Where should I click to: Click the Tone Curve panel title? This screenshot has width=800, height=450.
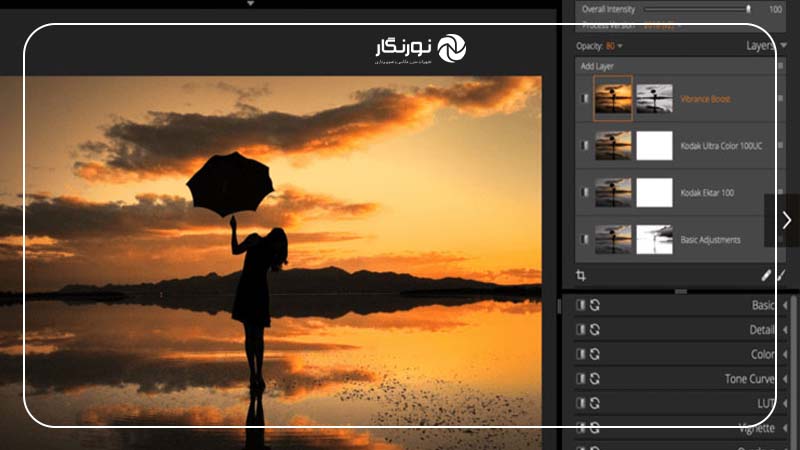pyautogui.click(x=749, y=379)
